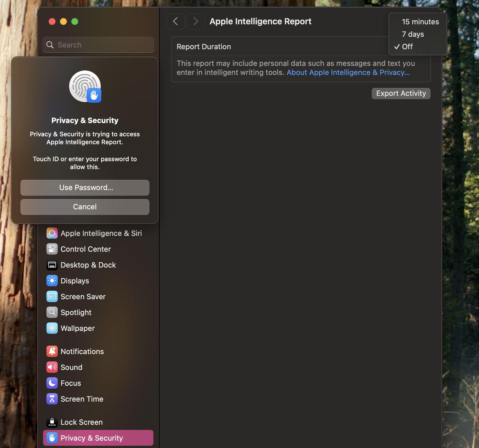
Task: Click the Spotlight magnifier icon in sidebar
Action: pyautogui.click(x=52, y=313)
